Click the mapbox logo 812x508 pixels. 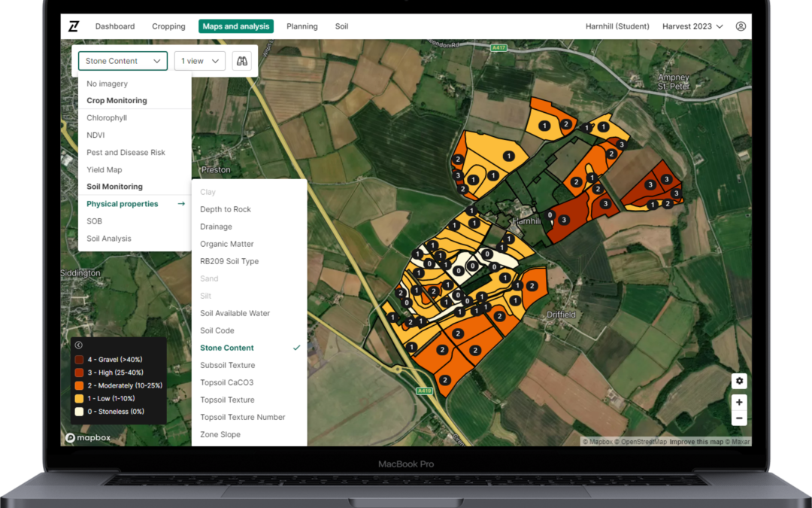[88, 437]
